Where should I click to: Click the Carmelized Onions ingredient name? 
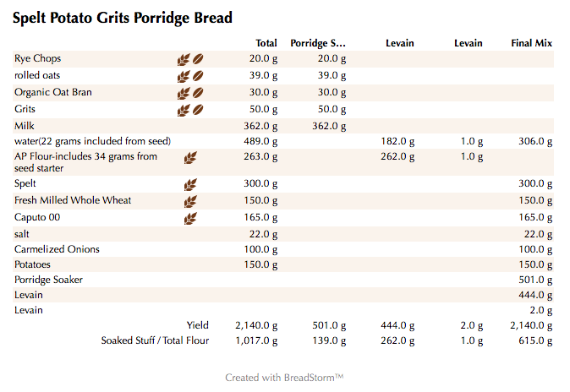(x=57, y=249)
